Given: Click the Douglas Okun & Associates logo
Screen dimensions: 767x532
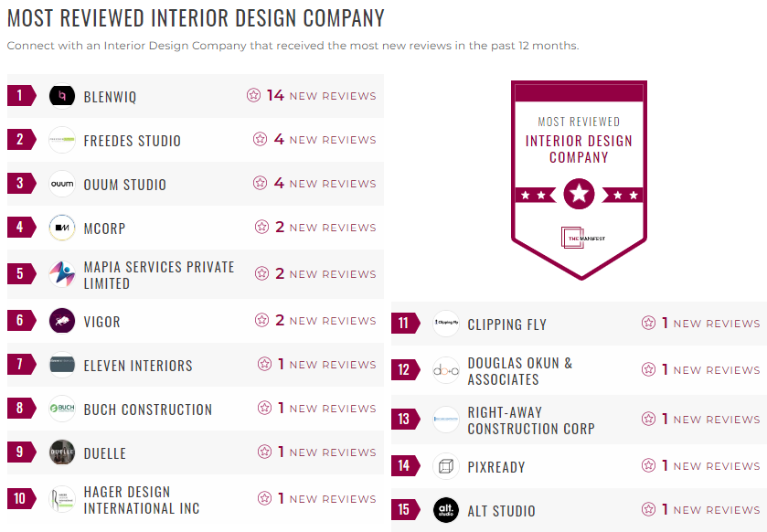Looking at the screenshot, I should (x=445, y=369).
